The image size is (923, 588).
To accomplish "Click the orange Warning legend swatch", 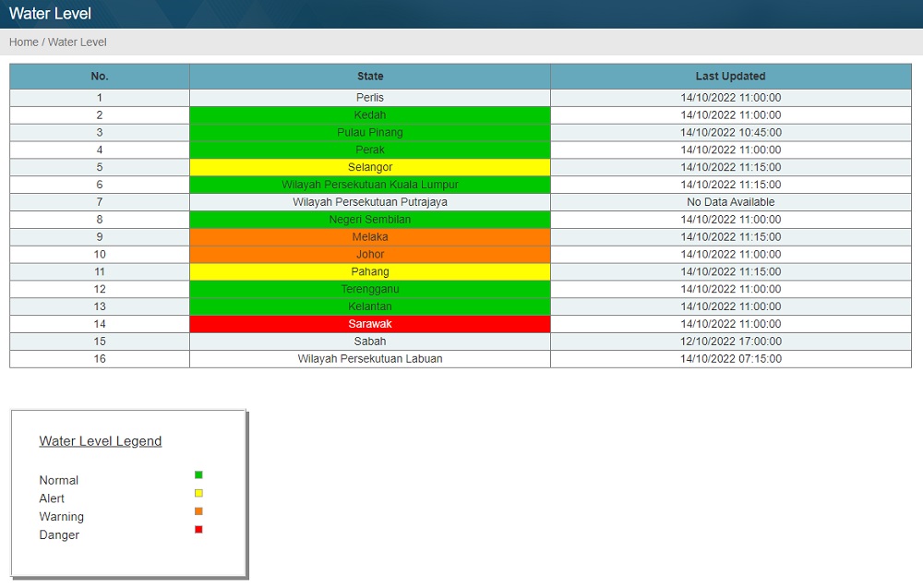I will (x=198, y=511).
